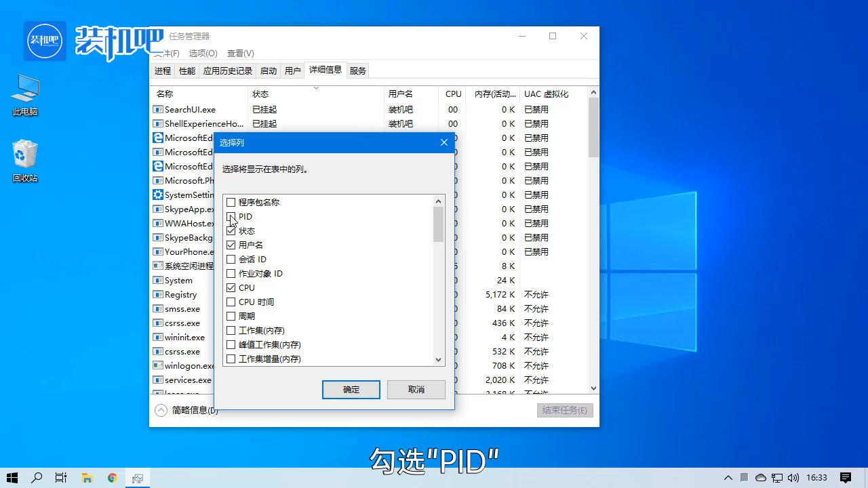The width and height of the screenshot is (868, 488).
Task: Collapse the 简略信息 details expander
Action: point(161,410)
